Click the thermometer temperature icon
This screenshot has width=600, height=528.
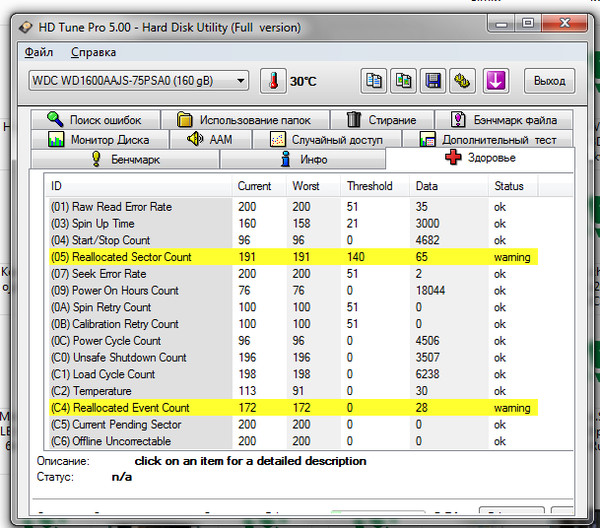(273, 80)
